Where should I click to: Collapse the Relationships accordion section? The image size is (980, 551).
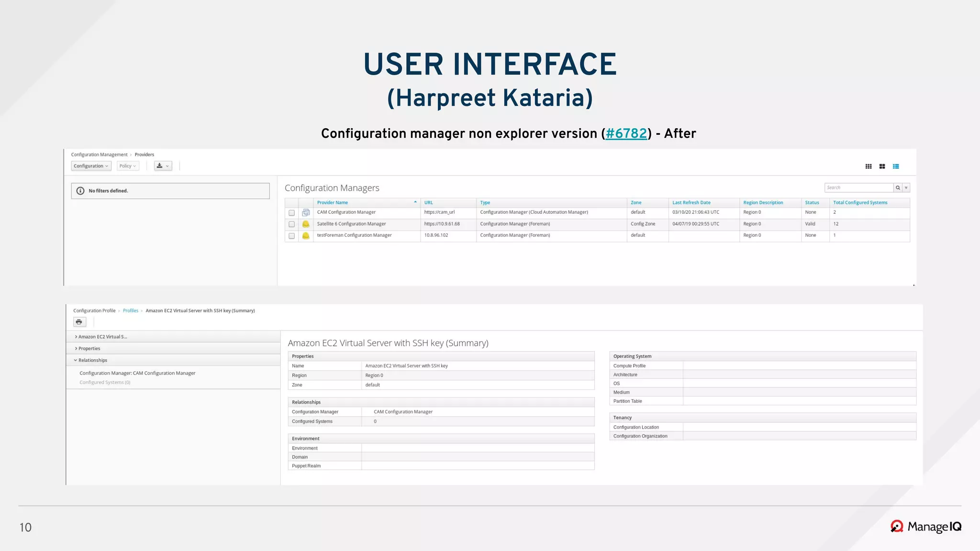(x=173, y=360)
